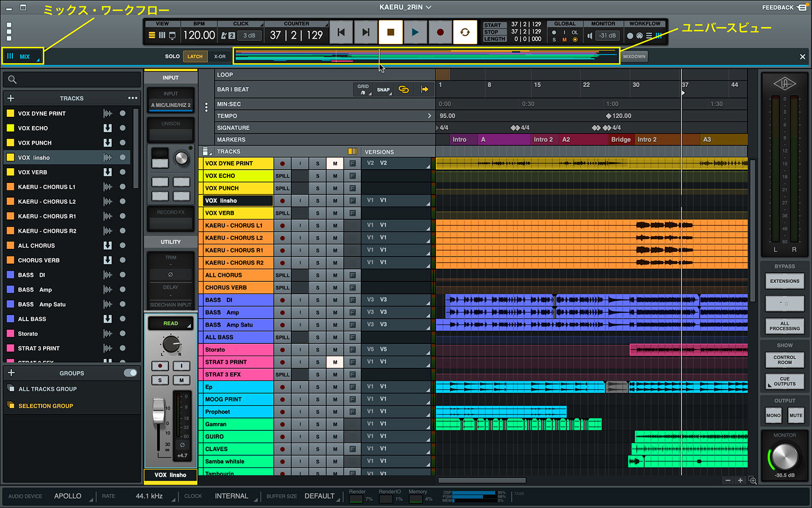812x508 pixels.
Task: Click the monitor volume knob
Action: [x=785, y=456]
